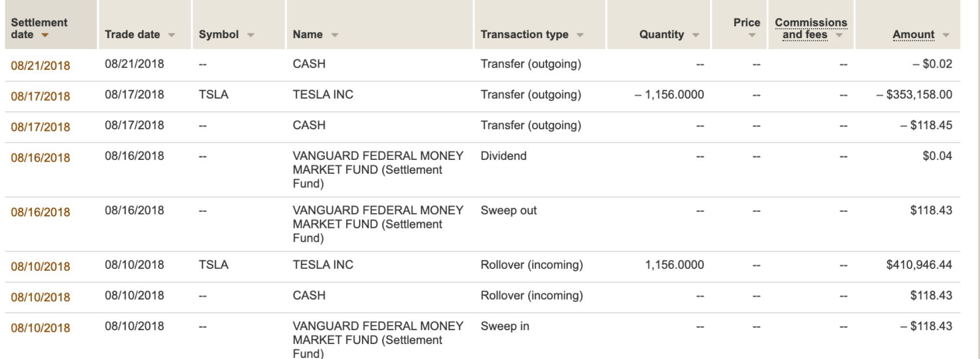Image resolution: width=980 pixels, height=359 pixels.
Task: Select the TSLA symbol in outgoing transfer row
Action: point(213,95)
